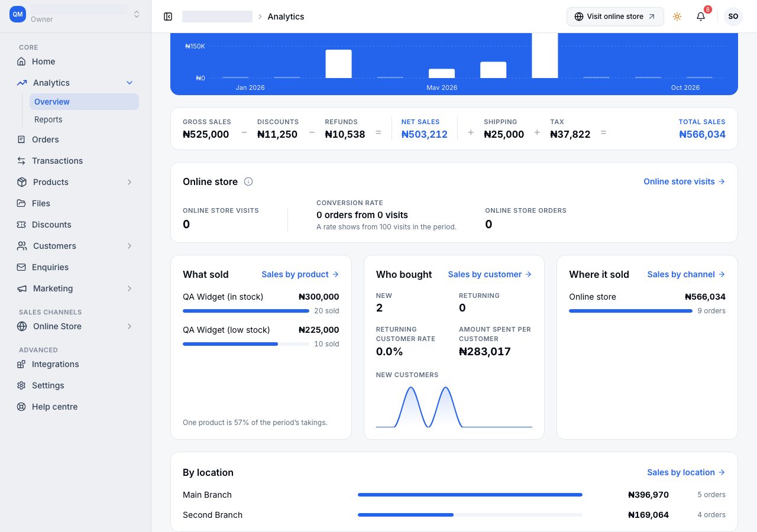Click the Transactions arrows icon

(21, 161)
